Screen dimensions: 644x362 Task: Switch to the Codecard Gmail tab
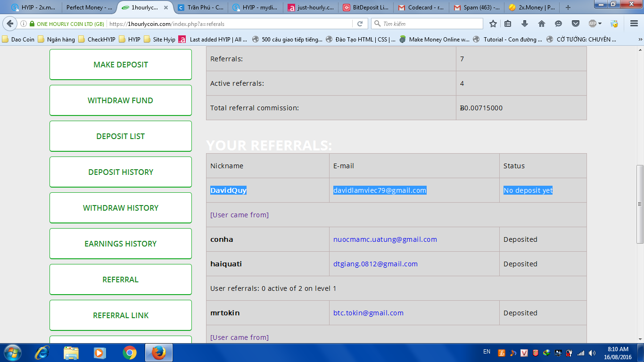point(422,8)
